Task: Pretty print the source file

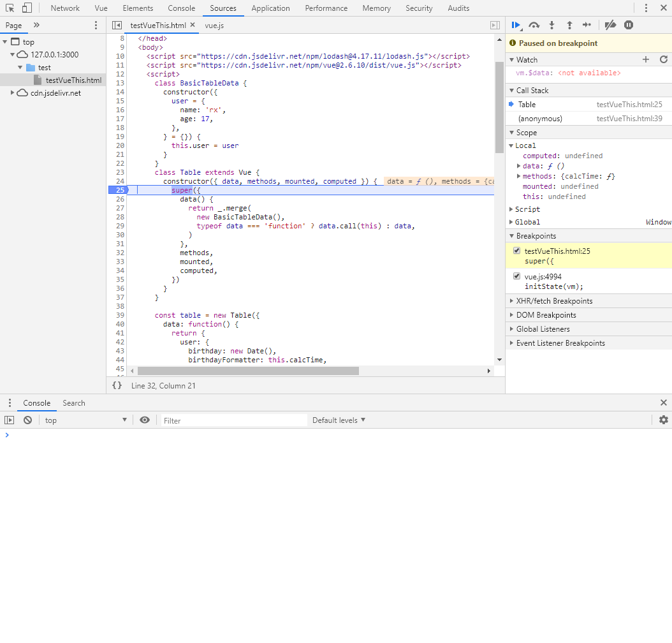Action: pyautogui.click(x=117, y=385)
